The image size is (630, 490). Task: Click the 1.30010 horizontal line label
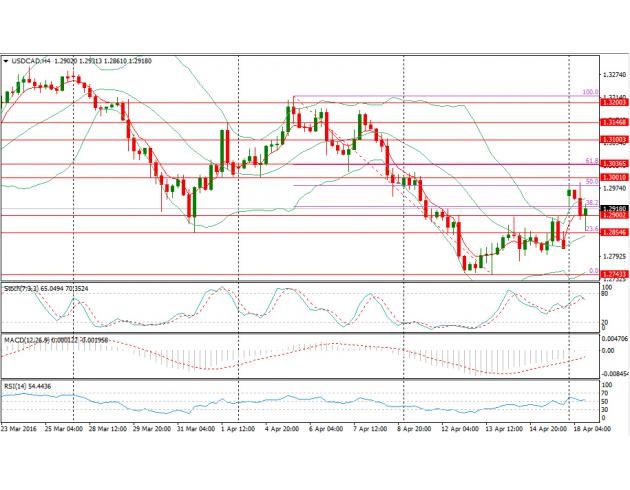614,177
